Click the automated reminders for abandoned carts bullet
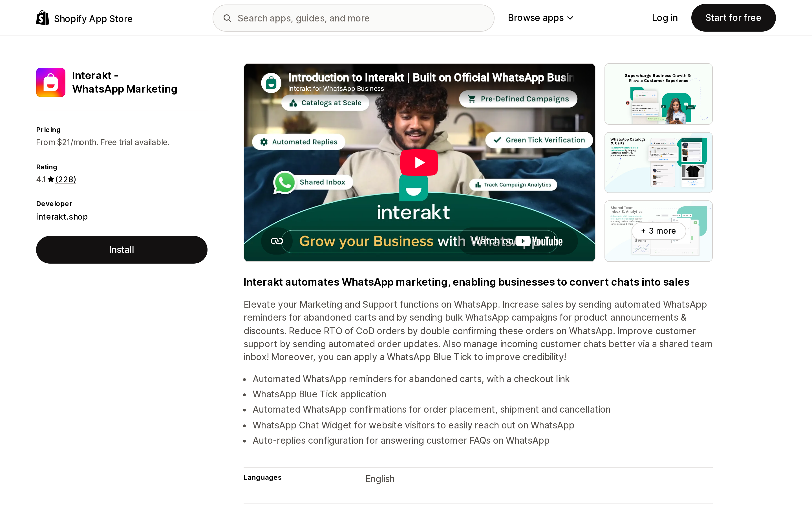The image size is (812, 508). point(411,379)
